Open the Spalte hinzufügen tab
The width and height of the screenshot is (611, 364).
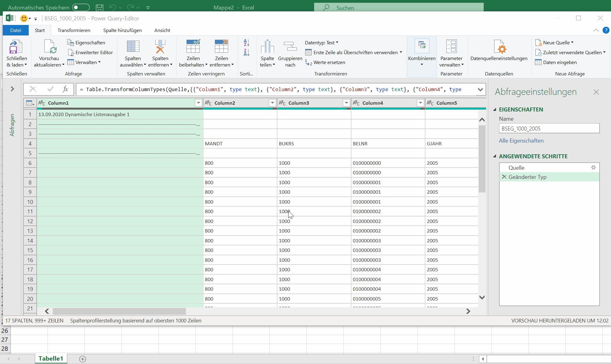[x=122, y=30]
